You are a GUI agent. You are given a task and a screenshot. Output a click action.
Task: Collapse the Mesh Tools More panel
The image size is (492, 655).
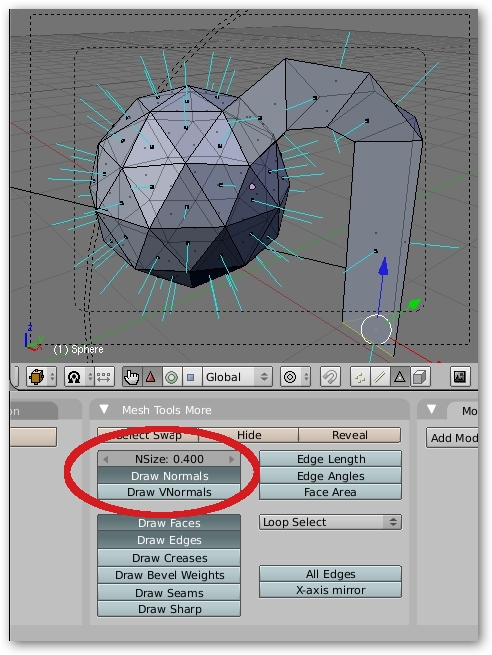click(104, 409)
